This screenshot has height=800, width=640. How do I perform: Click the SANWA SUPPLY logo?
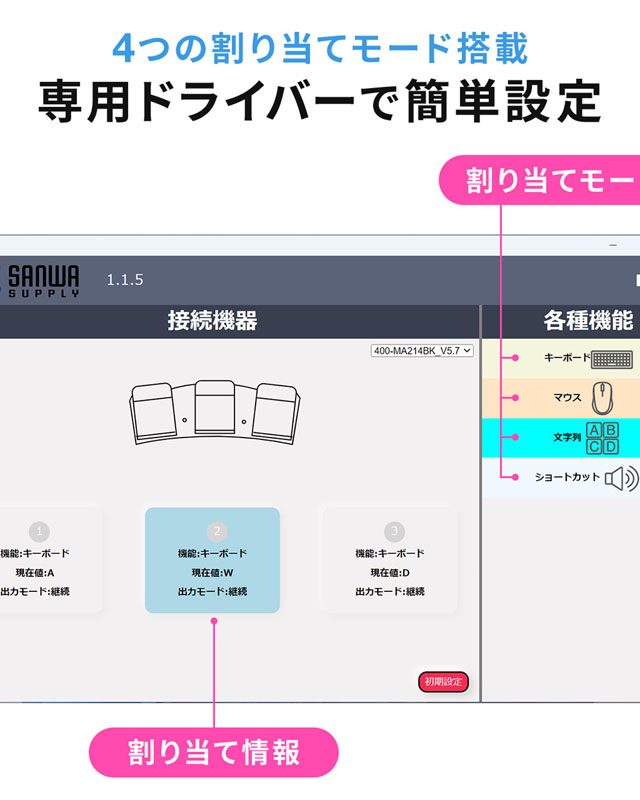click(x=43, y=280)
